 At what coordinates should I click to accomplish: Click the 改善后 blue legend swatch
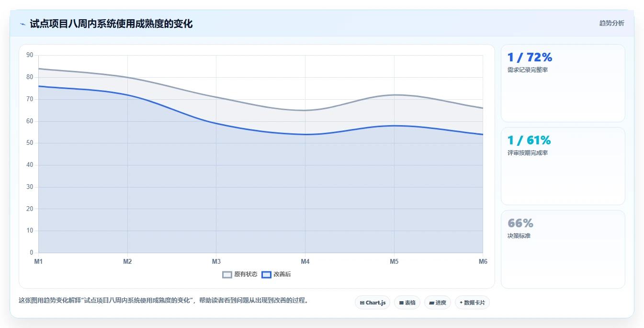point(266,274)
